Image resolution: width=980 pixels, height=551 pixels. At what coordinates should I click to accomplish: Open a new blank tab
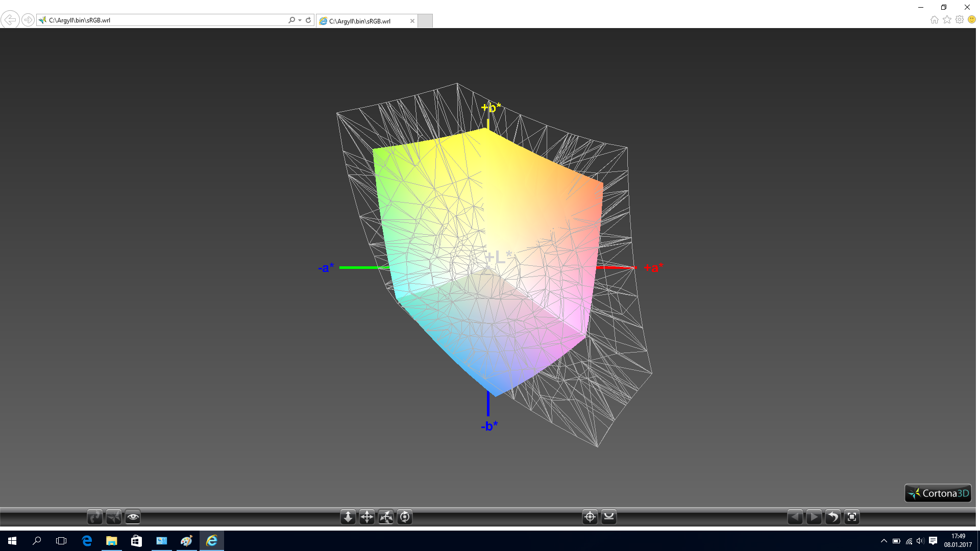(x=425, y=21)
